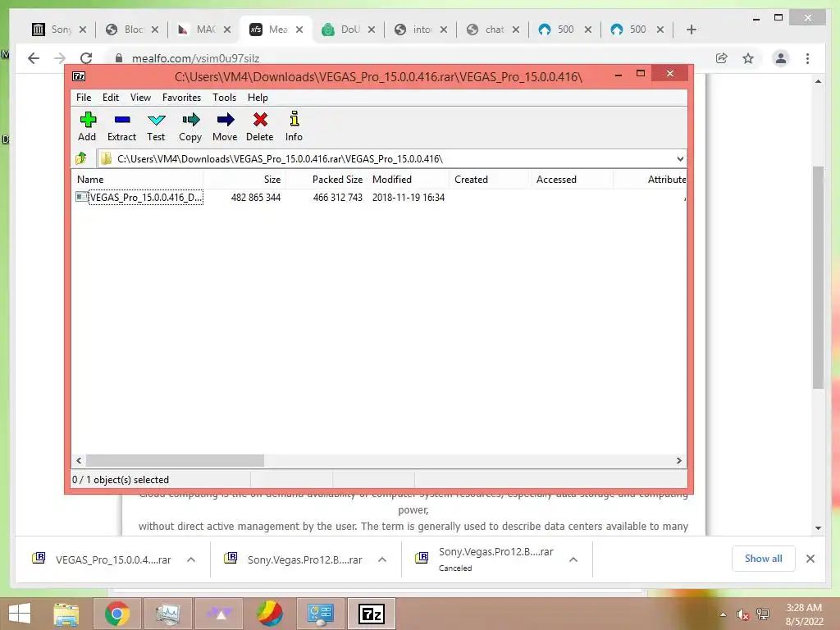Sort by Created column header

click(491, 180)
